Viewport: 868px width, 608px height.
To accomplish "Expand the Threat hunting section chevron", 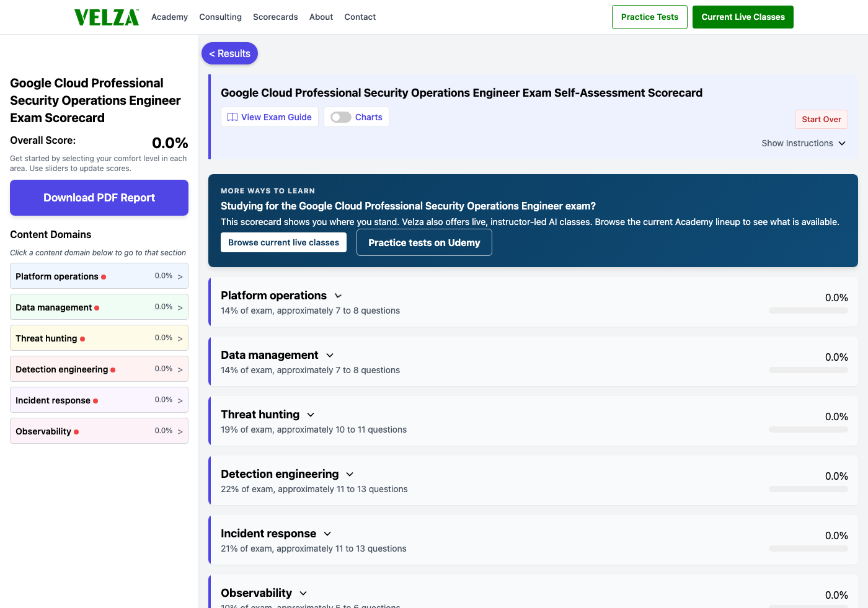I will pos(311,415).
